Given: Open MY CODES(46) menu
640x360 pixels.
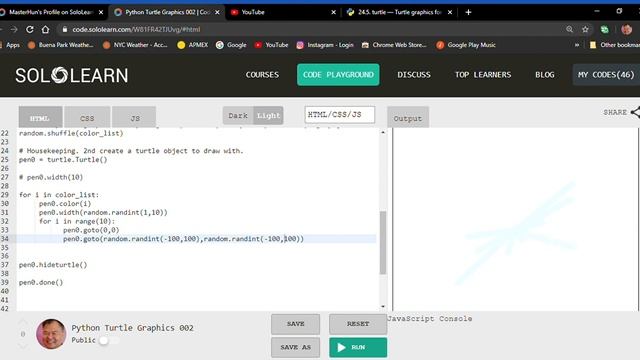Looking at the screenshot, I should coord(606,75).
